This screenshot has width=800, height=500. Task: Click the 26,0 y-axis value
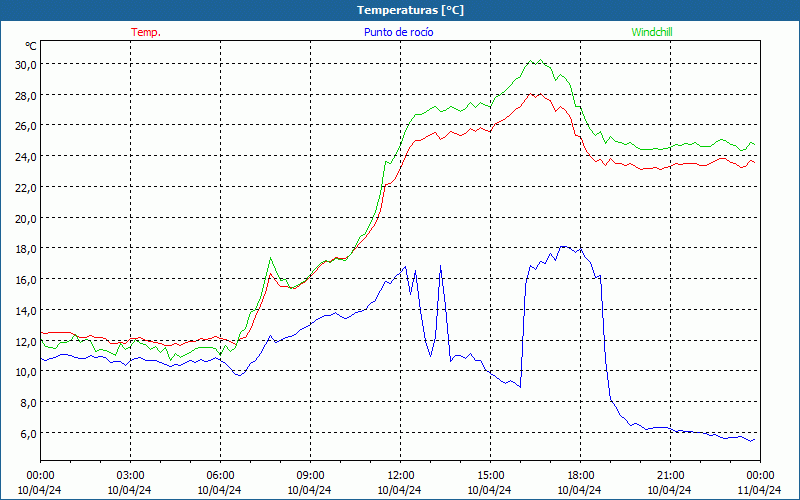click(x=25, y=126)
